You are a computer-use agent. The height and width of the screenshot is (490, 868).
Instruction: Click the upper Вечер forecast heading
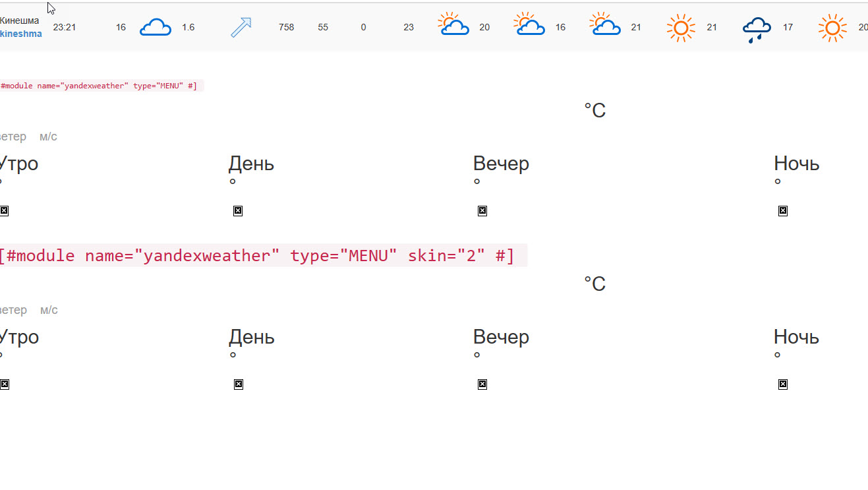tap(501, 164)
